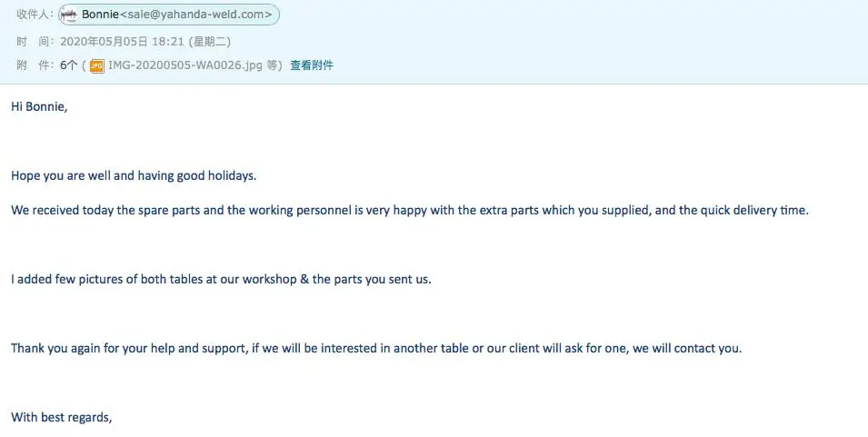This screenshot has height=437, width=868.
Task: Click Bonnie's contact avatar icon
Action: click(69, 15)
